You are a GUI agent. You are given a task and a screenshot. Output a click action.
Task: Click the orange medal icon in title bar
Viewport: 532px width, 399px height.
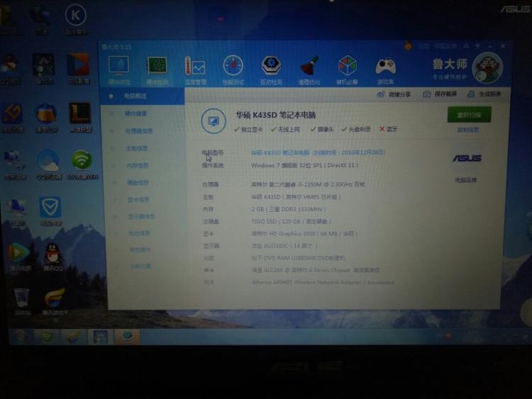[x=408, y=45]
